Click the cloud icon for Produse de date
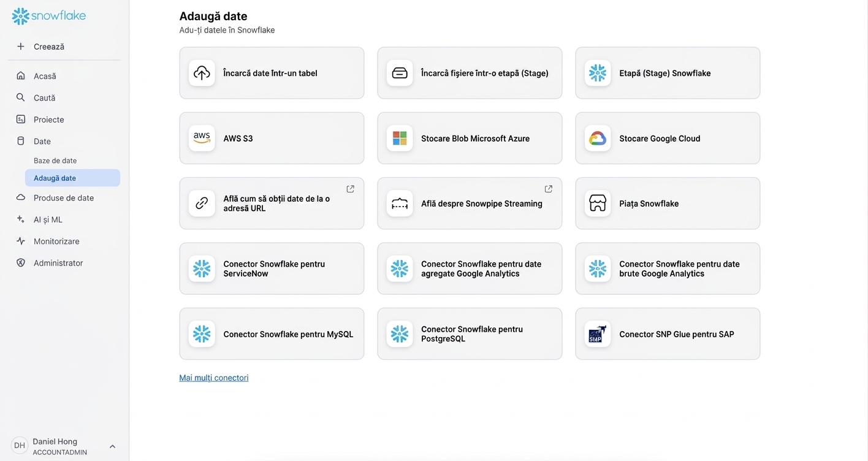The height and width of the screenshot is (461, 868). 21,197
